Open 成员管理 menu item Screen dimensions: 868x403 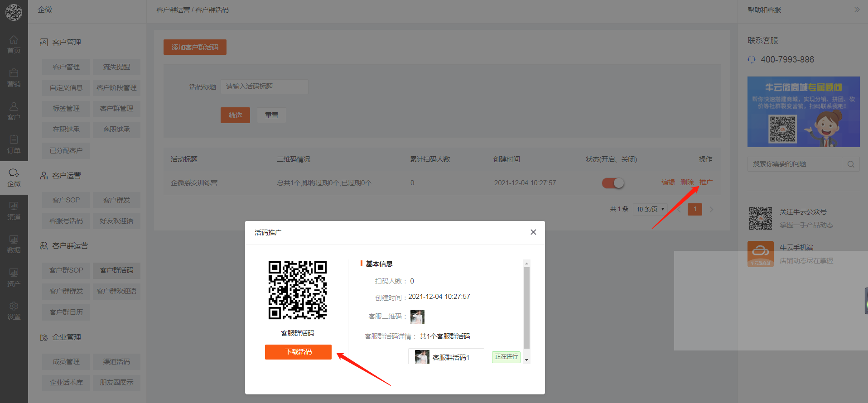(x=66, y=362)
